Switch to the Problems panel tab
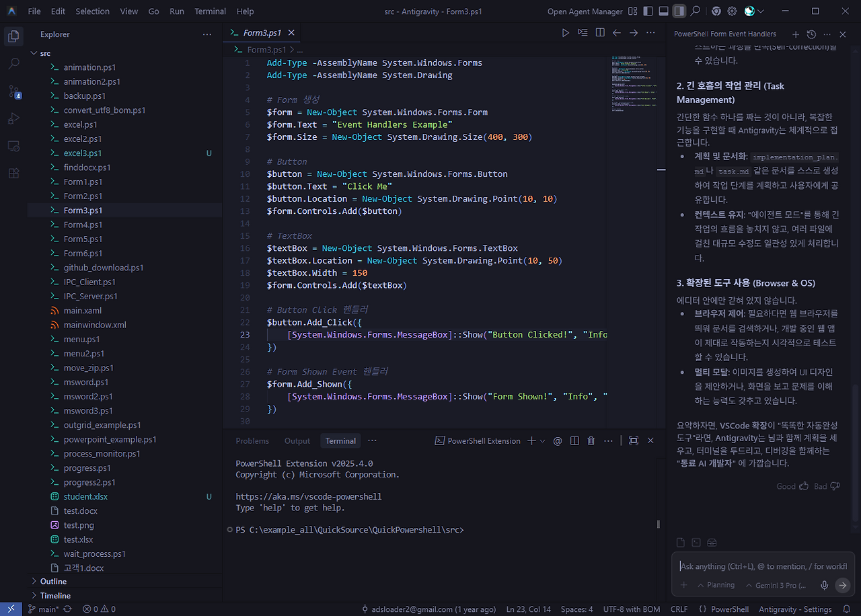Viewport: 861px width, 616px height. pos(252,440)
